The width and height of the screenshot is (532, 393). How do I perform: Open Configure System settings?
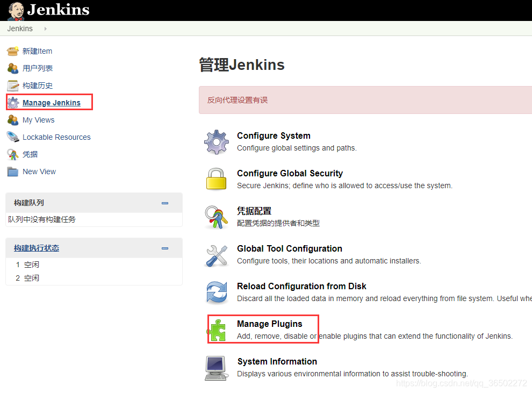coord(274,136)
